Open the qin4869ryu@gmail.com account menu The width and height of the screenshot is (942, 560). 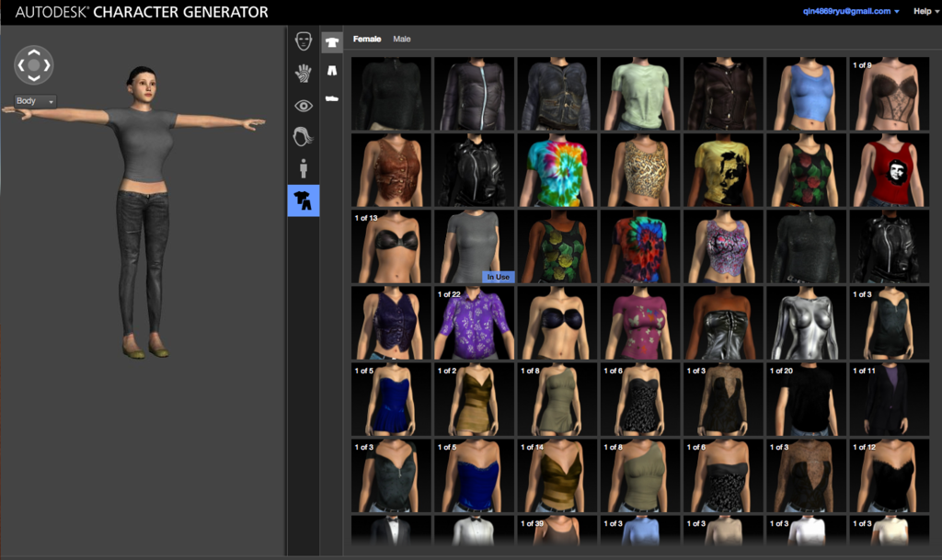(851, 11)
